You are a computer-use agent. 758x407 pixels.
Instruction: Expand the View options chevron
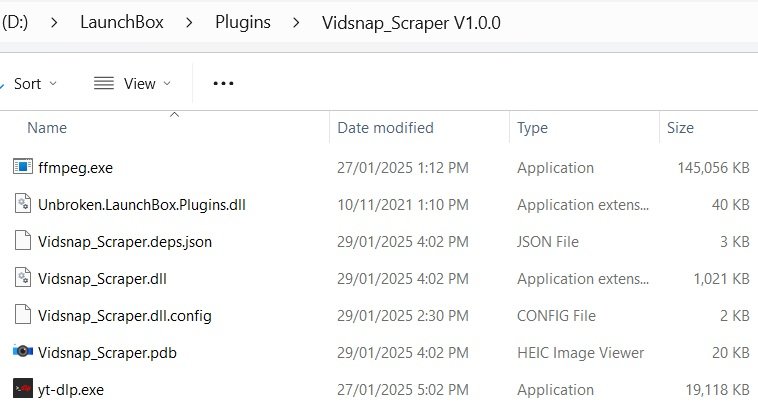point(167,83)
